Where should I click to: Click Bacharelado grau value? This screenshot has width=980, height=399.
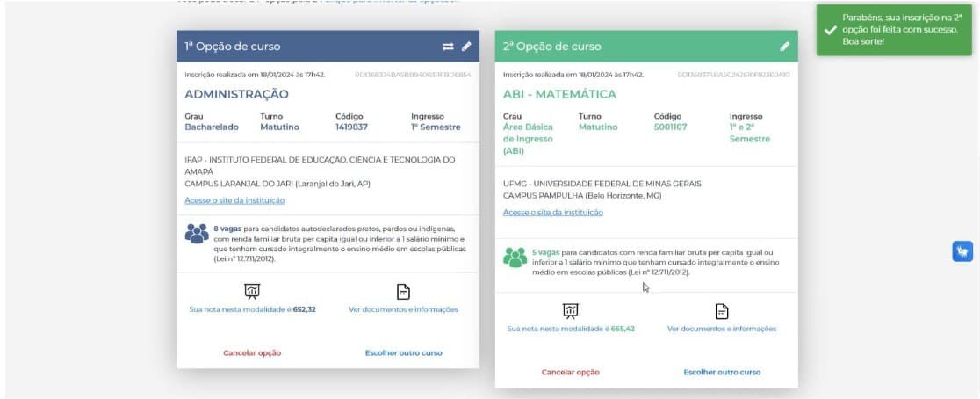(212, 127)
